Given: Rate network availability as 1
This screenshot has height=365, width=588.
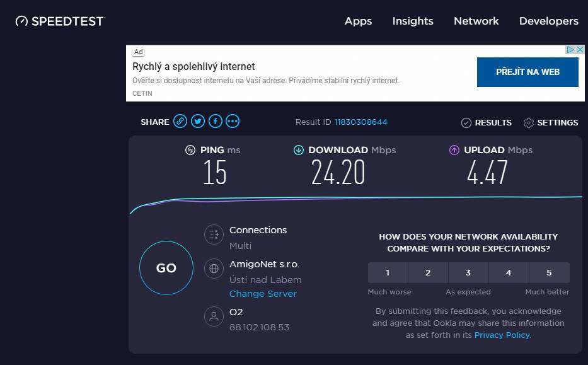Looking at the screenshot, I should [x=388, y=273].
